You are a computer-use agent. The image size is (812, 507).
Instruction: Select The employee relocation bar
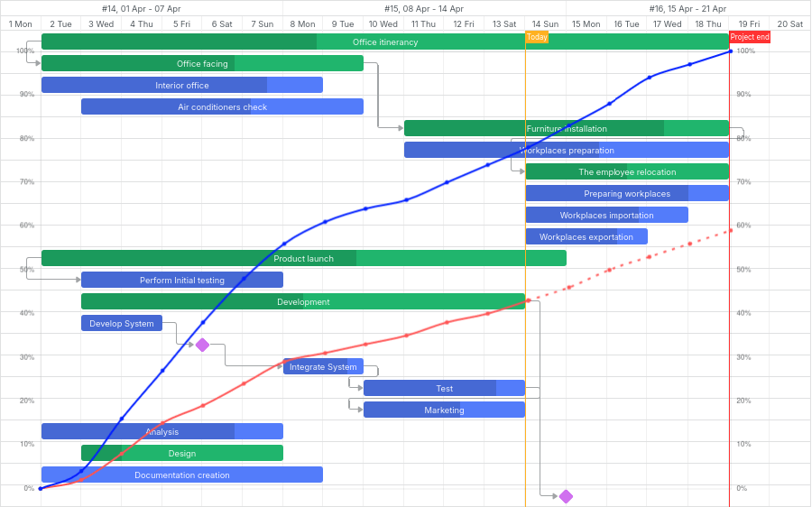[x=626, y=171]
